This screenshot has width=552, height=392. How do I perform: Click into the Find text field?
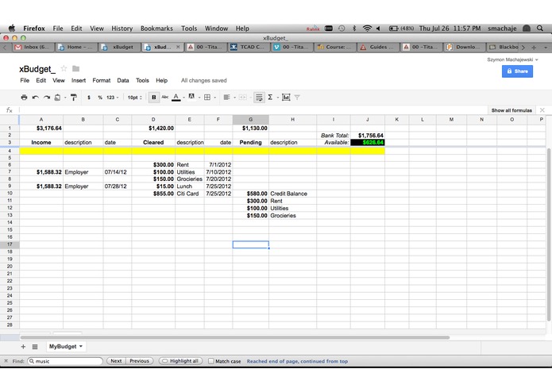65,361
